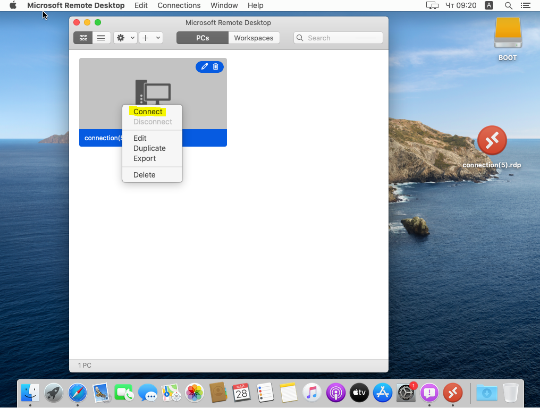Choose Connect in the context menu
Image resolution: width=540 pixels, height=408 pixels.
[x=148, y=112]
